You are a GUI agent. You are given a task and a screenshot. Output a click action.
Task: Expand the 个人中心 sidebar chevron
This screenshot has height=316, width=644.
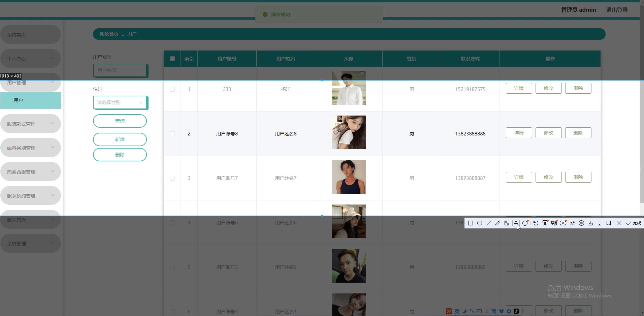coord(52,58)
